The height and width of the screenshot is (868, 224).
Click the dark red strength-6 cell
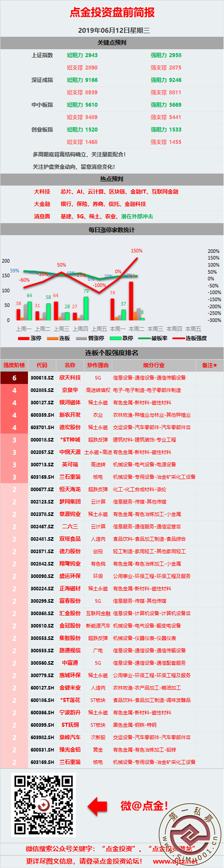pyautogui.click(x=14, y=378)
